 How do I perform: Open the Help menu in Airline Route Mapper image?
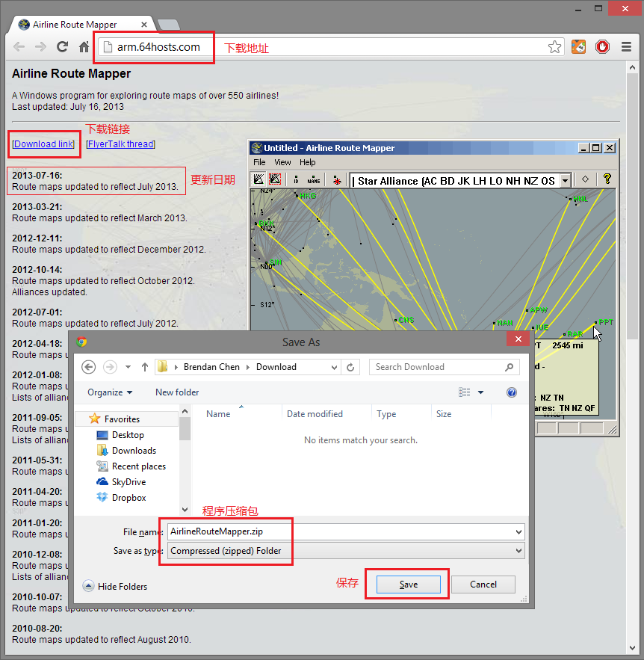308,162
